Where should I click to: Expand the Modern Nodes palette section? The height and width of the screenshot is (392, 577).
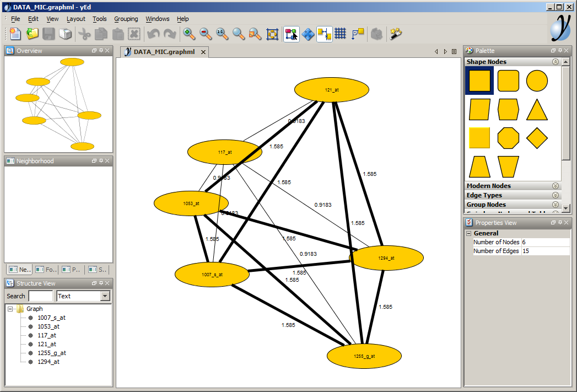tap(556, 186)
